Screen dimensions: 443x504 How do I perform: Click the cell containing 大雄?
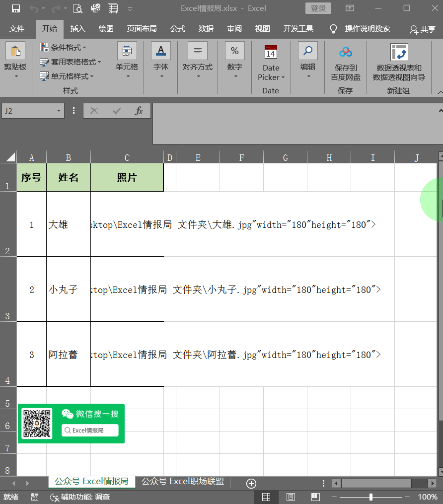coord(69,224)
